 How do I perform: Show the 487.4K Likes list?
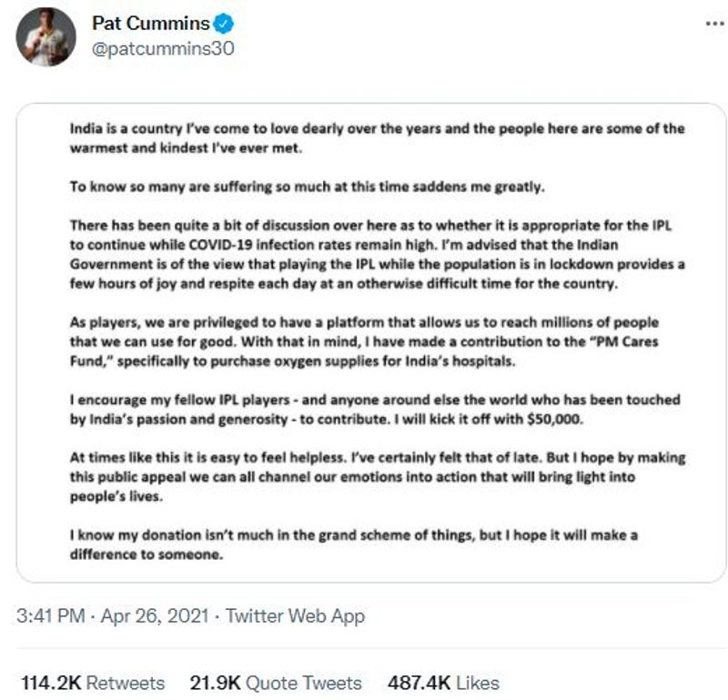click(x=443, y=683)
